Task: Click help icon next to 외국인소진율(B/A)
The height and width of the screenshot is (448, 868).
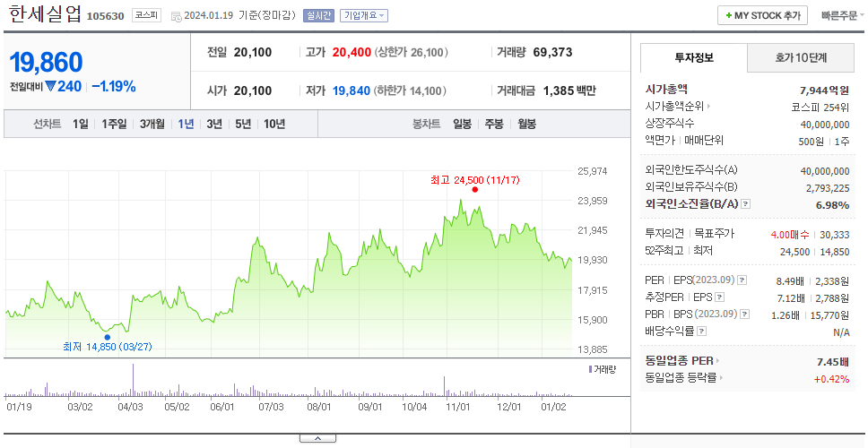Action: [x=746, y=204]
